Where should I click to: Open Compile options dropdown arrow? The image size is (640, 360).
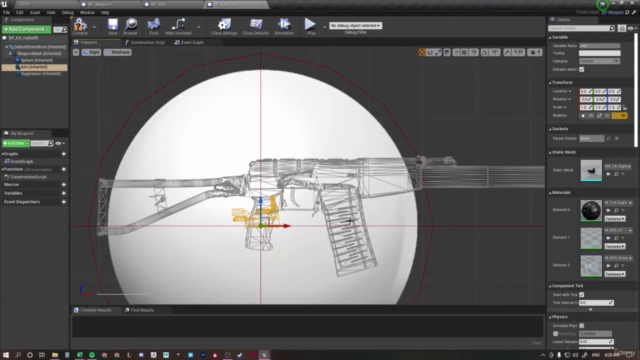click(x=94, y=27)
